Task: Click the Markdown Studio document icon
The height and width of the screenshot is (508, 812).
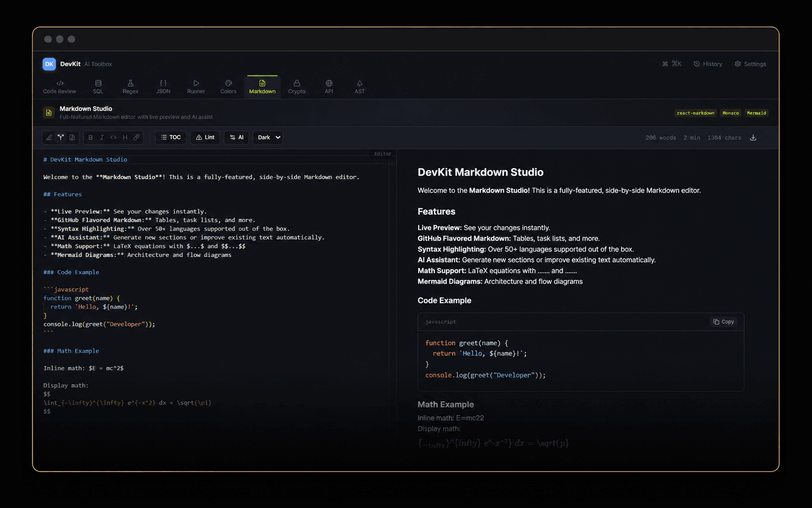Action: point(49,113)
